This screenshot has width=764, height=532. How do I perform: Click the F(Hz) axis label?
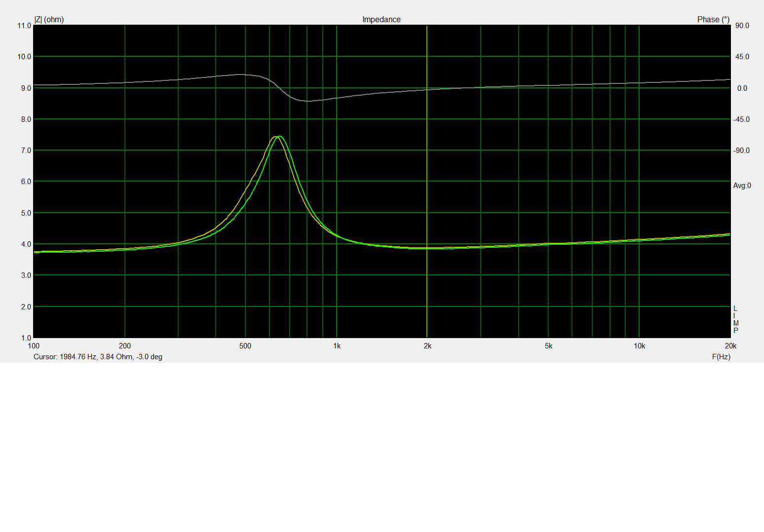click(721, 357)
